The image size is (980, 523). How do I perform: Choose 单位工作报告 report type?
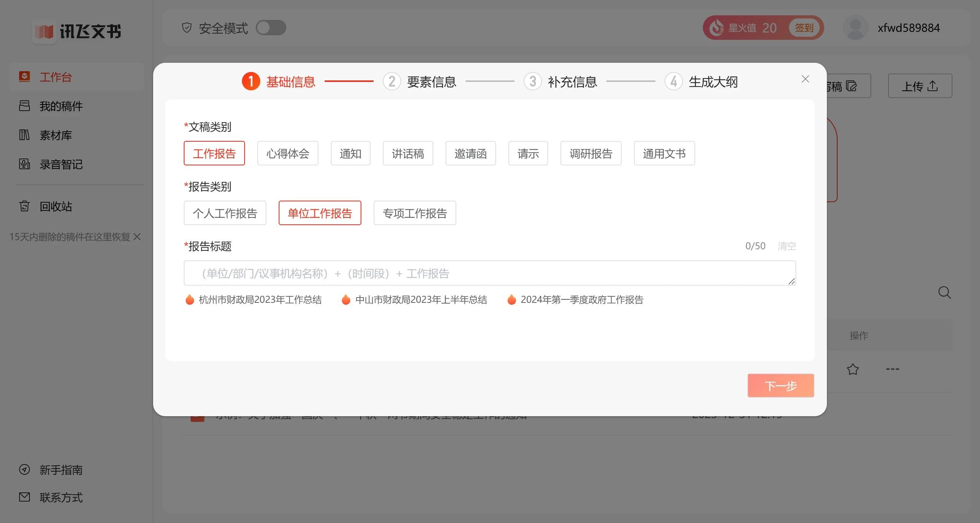pyautogui.click(x=320, y=213)
